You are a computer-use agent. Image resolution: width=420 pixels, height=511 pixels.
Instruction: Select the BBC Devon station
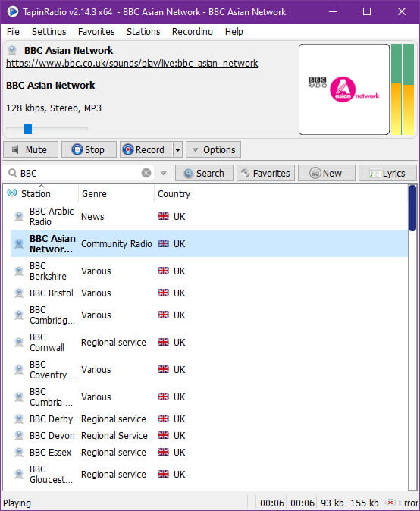pyautogui.click(x=208, y=435)
